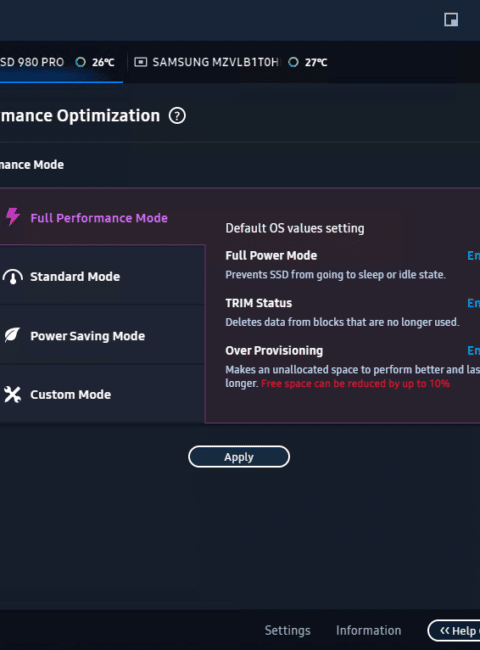This screenshot has width=480, height=650.
Task: Click the Power Saving Mode leaf icon
Action: click(12, 335)
